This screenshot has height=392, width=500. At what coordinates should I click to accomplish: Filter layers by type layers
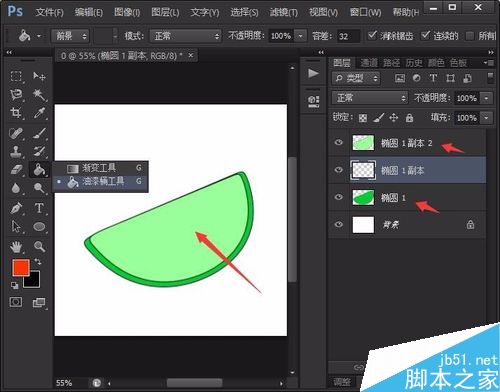(x=433, y=78)
